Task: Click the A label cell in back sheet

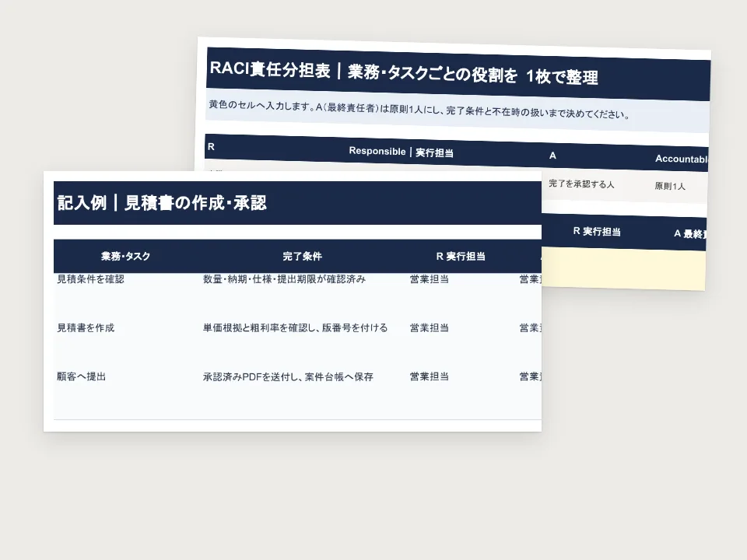Action: pyautogui.click(x=552, y=156)
